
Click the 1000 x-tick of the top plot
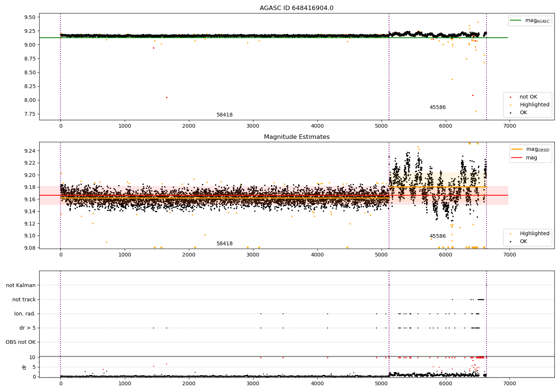(125, 126)
